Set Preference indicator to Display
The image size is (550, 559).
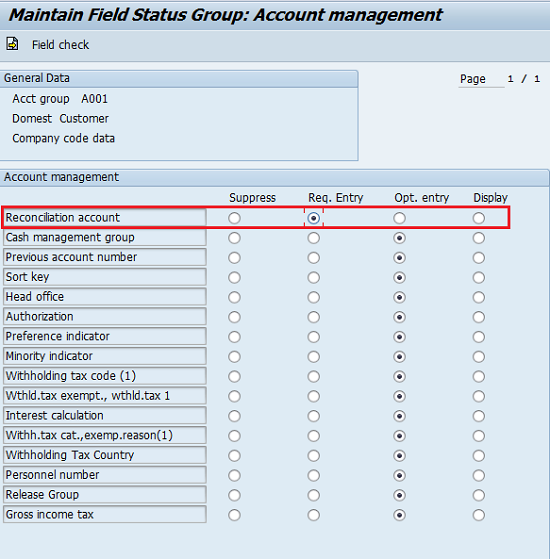point(479,337)
